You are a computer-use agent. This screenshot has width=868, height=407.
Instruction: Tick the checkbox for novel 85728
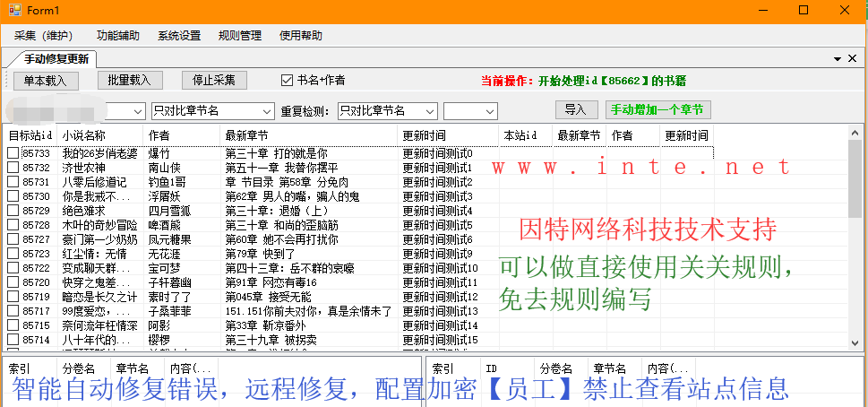click(13, 225)
